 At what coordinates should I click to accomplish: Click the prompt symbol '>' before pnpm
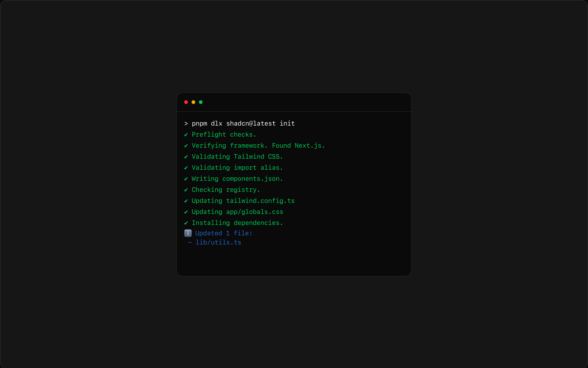(186, 124)
